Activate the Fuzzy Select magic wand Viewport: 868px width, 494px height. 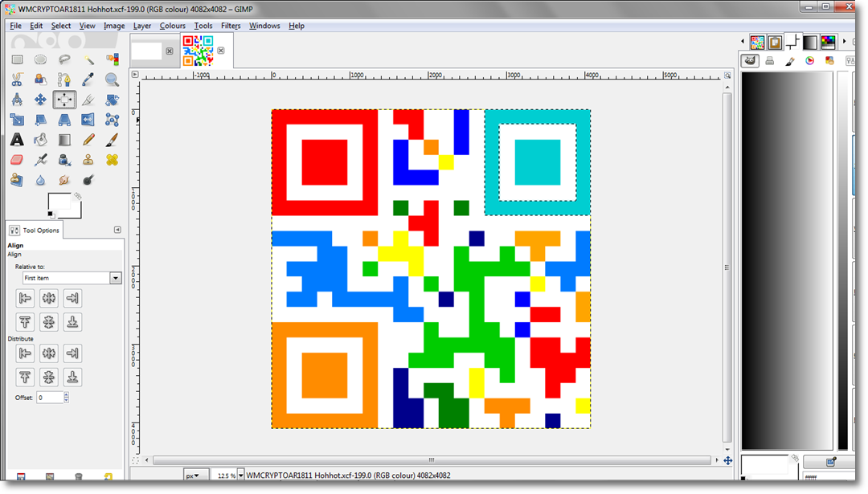(88, 59)
